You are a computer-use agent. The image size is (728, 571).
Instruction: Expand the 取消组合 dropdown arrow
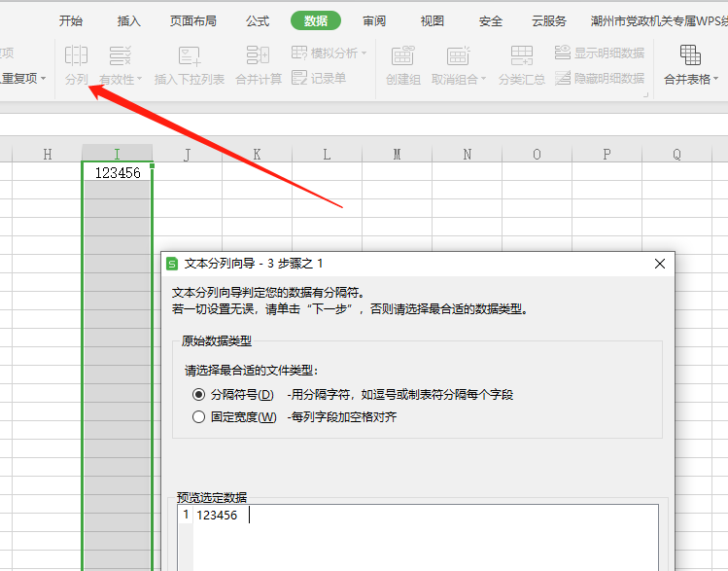pos(483,79)
